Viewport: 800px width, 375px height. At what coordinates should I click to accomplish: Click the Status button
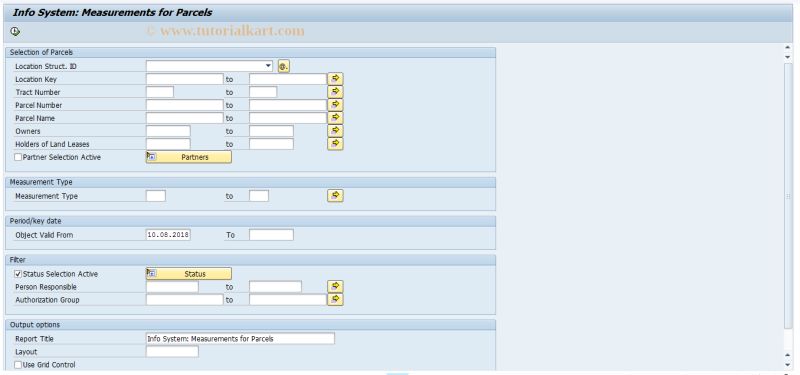click(189, 274)
